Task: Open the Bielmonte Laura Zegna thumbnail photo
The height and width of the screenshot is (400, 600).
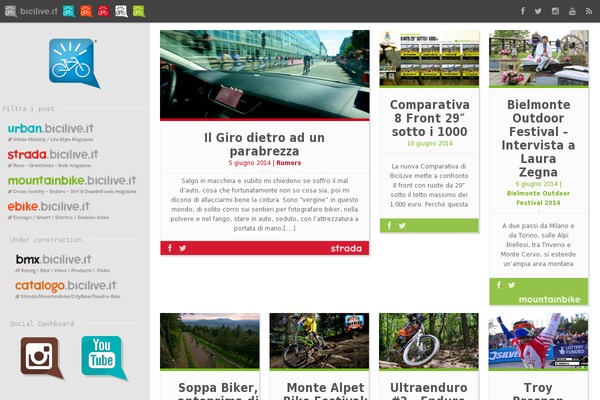Action: click(539, 58)
